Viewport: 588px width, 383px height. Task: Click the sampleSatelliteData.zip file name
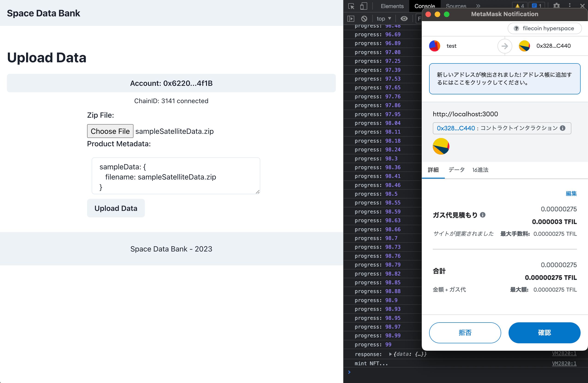[174, 131]
